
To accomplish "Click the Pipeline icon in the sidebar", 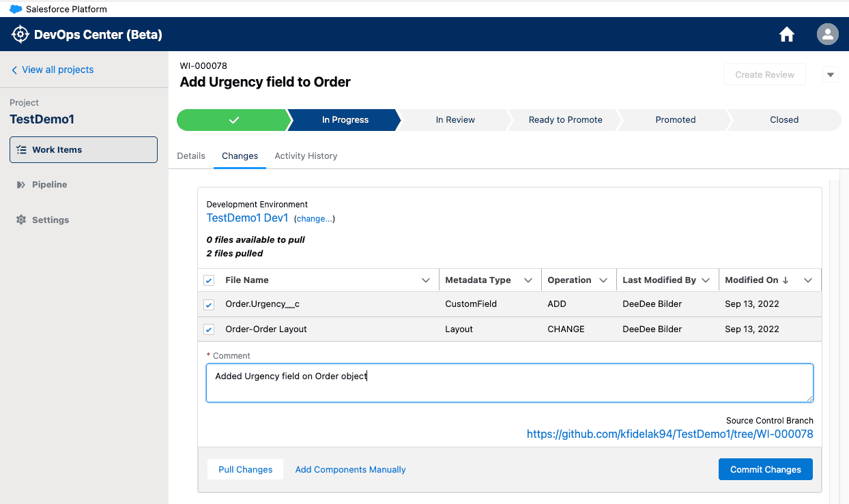I will tap(21, 185).
